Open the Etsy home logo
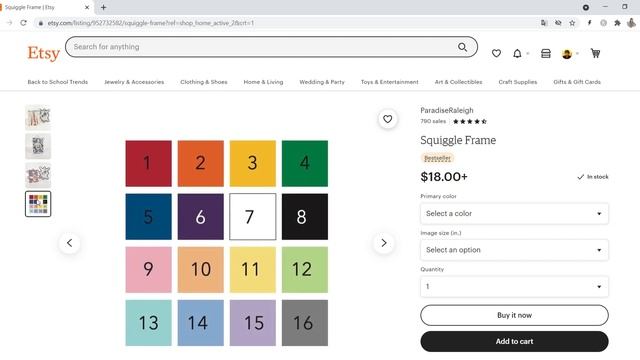The height and width of the screenshot is (360, 640). (x=44, y=53)
